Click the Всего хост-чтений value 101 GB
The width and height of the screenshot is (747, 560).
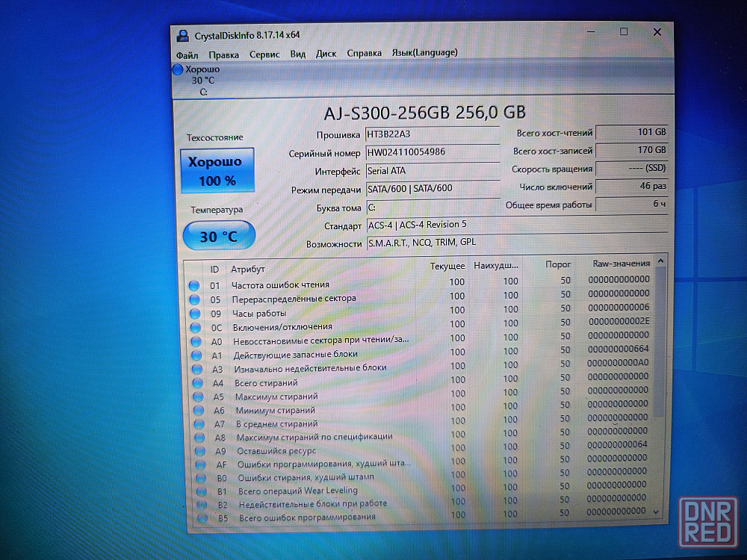632,132
